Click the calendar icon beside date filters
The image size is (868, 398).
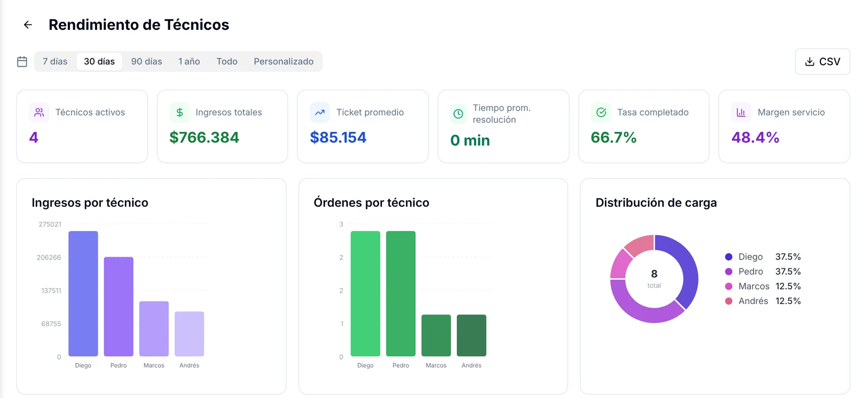[x=22, y=61]
